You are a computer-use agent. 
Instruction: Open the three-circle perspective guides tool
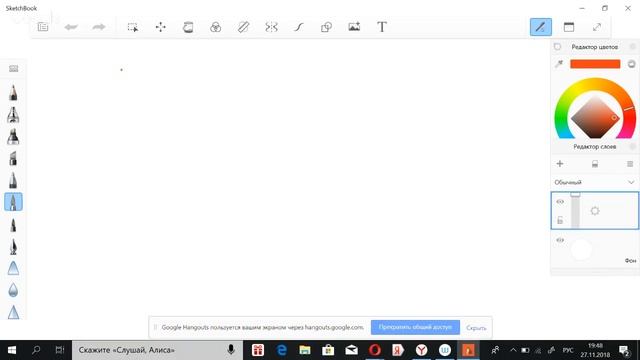pyautogui.click(x=216, y=27)
